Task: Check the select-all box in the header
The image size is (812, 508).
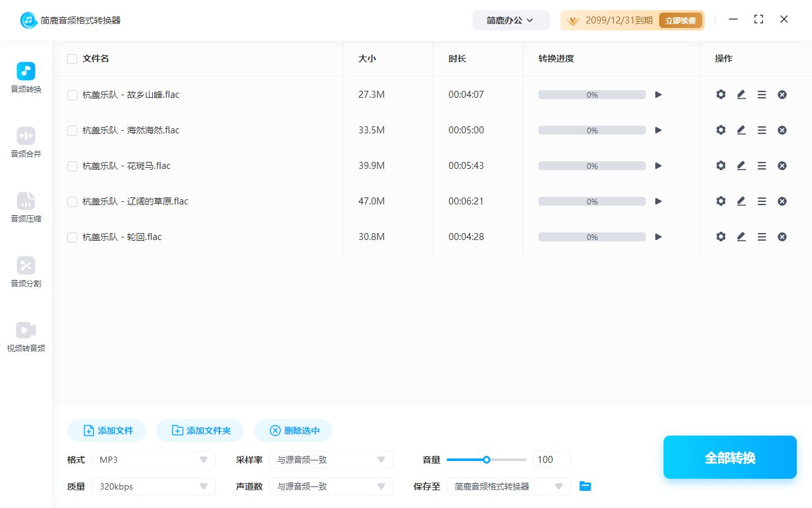Action: click(72, 58)
